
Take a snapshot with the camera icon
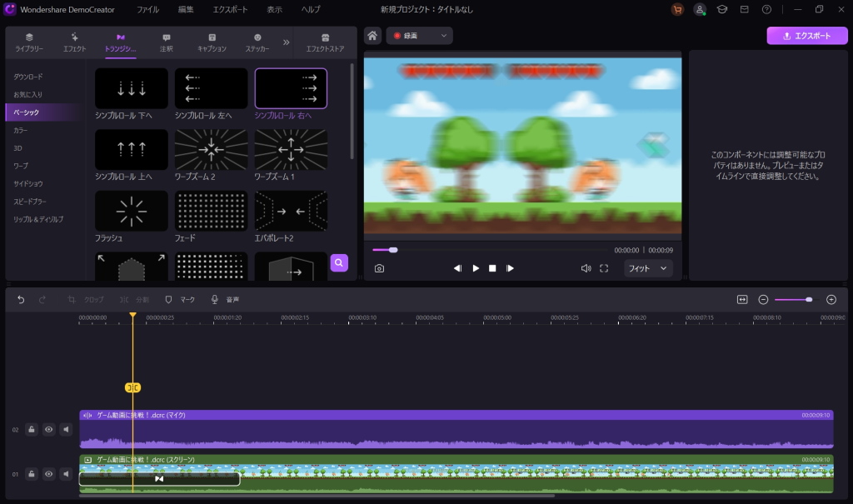tap(379, 268)
